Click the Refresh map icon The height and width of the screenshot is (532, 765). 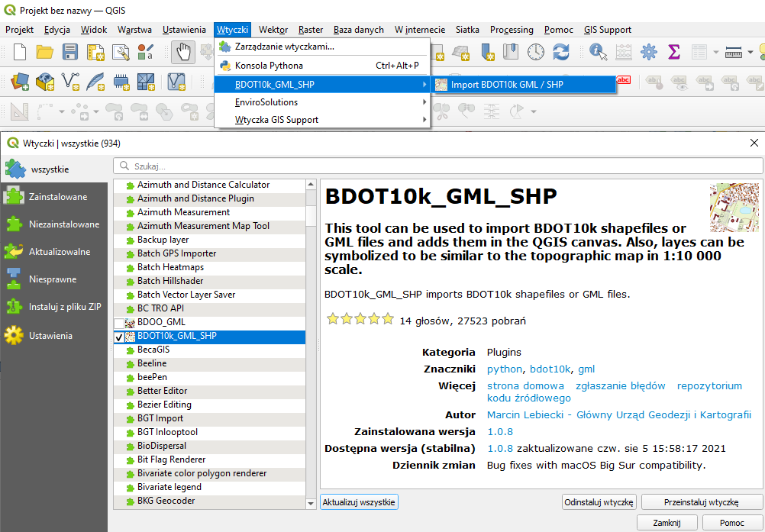point(561,52)
